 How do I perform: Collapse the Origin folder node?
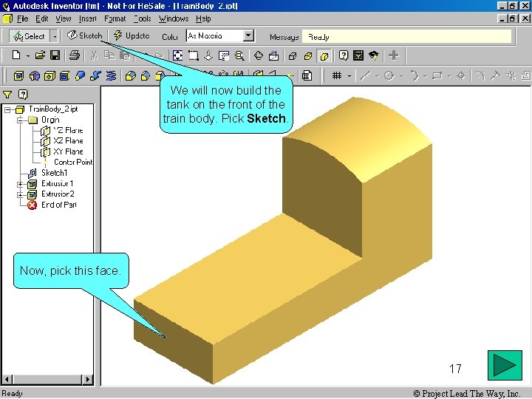(x=21, y=120)
